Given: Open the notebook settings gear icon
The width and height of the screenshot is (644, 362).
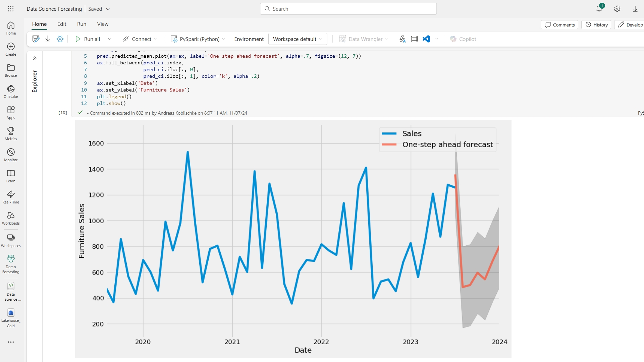Looking at the screenshot, I should pos(60,39).
